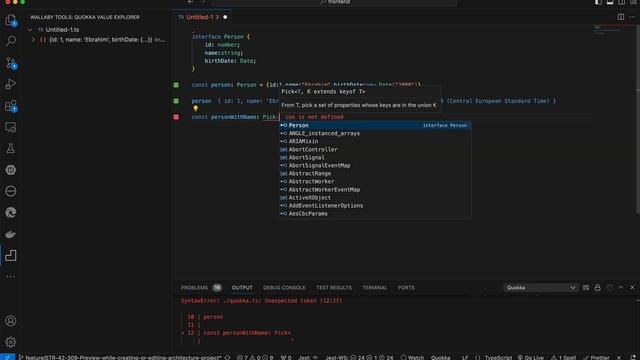Viewport: 640px width, 360px height.
Task: Click the red Quokka gutter indicator
Action: pos(176,117)
